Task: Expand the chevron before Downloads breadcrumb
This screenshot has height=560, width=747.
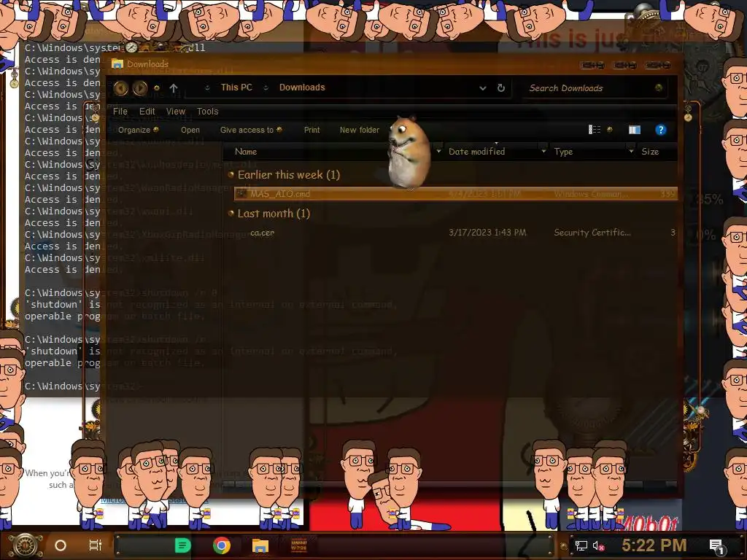Action: click(x=266, y=87)
